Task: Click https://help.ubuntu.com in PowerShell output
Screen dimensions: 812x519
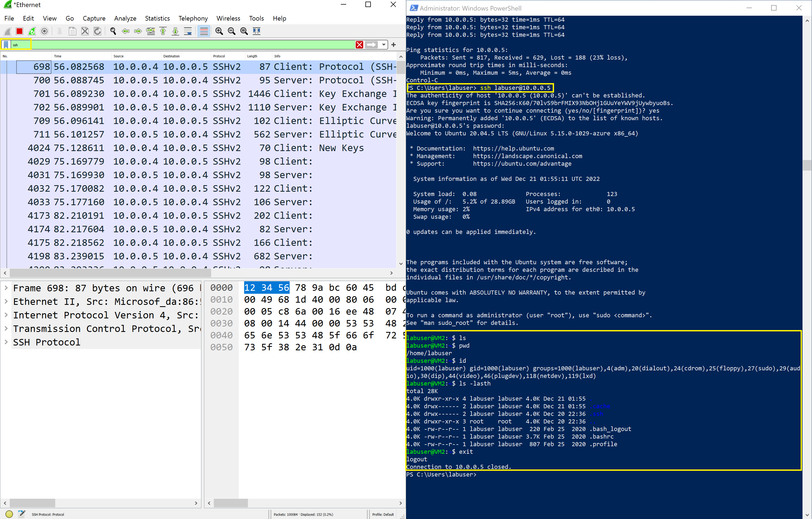Action: tap(513, 148)
